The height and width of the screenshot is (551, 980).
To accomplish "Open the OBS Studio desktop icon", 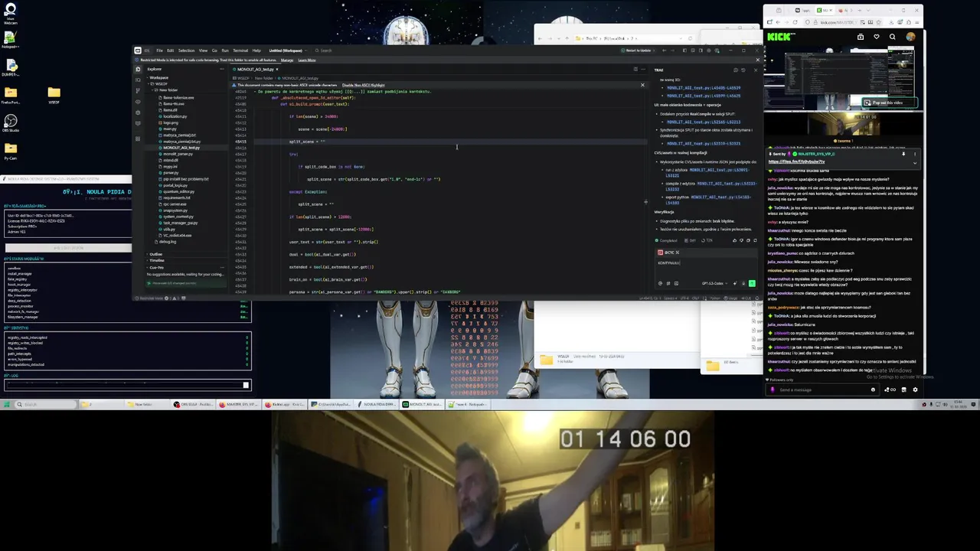I will click(10, 122).
